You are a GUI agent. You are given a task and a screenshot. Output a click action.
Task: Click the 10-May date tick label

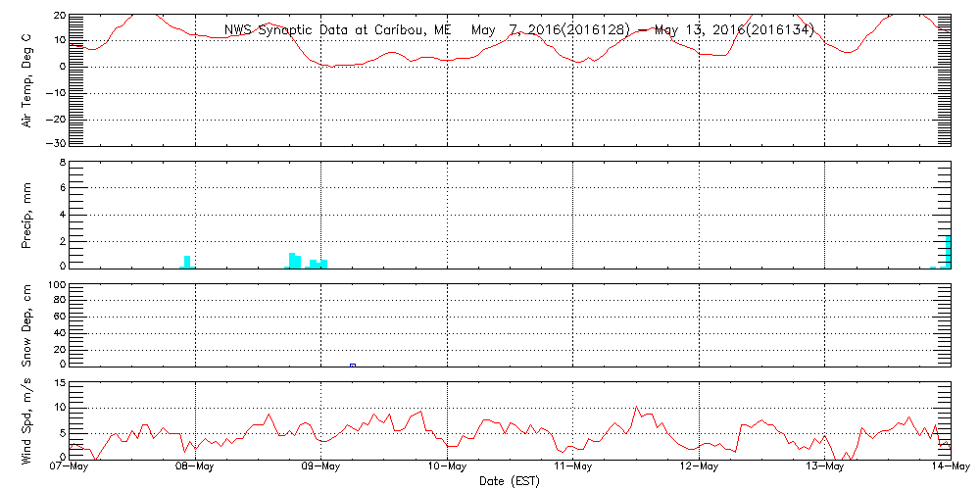447,466
